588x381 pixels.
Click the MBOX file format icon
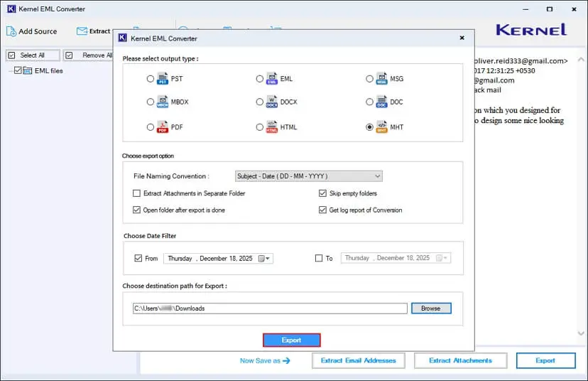(x=163, y=102)
